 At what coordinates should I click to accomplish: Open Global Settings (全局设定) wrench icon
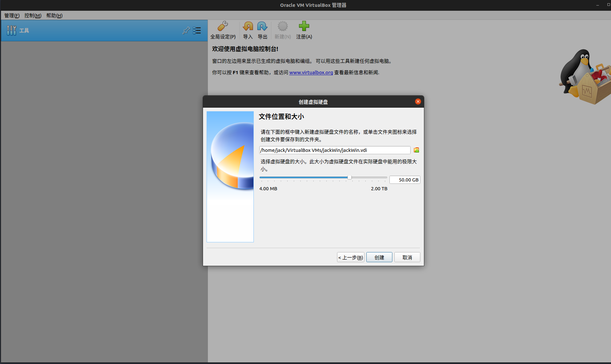click(x=223, y=26)
